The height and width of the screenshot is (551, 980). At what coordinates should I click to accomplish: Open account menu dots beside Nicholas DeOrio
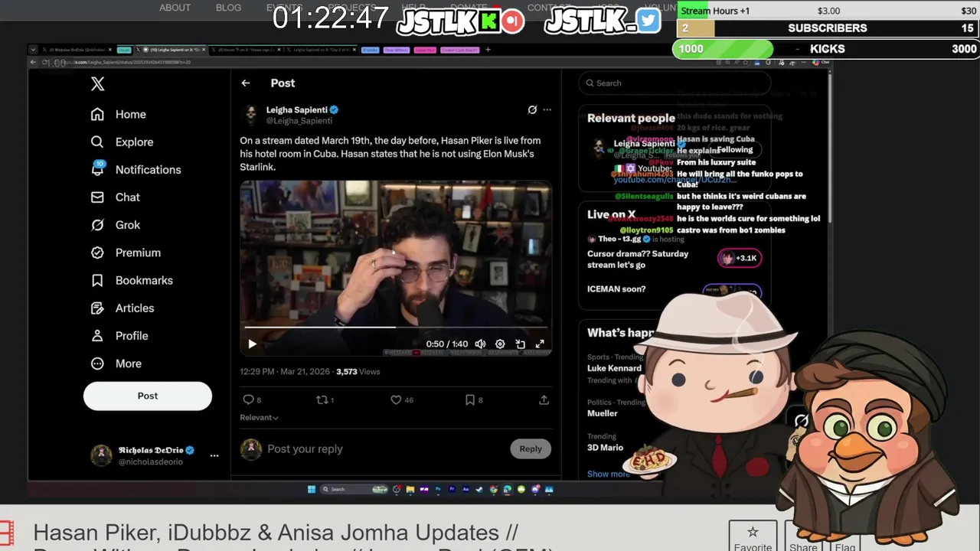point(214,455)
